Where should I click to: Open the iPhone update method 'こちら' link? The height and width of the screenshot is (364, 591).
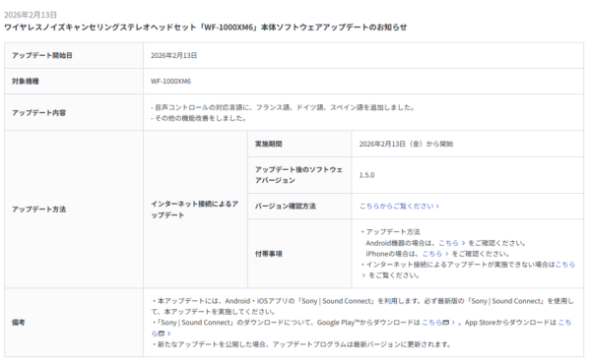click(x=435, y=254)
